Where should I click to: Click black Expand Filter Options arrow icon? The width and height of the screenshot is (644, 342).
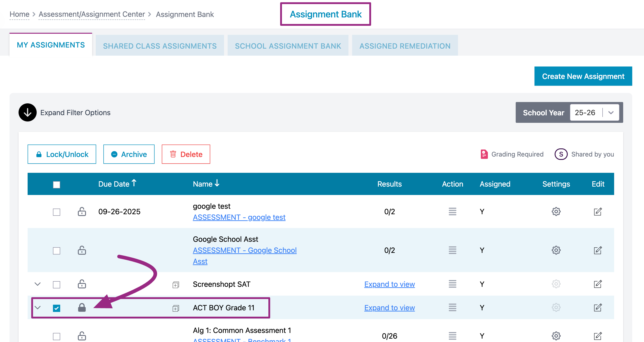pos(28,112)
